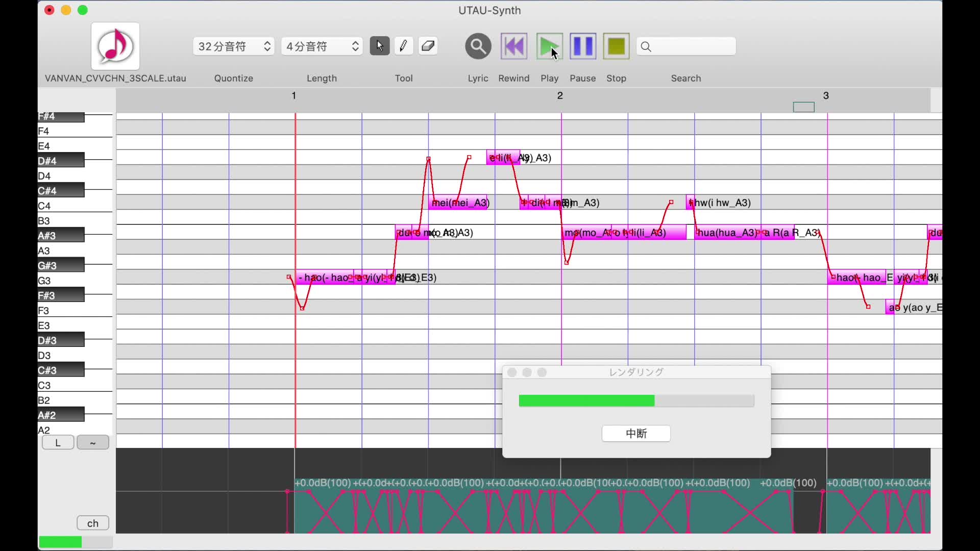This screenshot has width=980, height=551.
Task: Select the arrow pointer tool
Action: [379, 46]
